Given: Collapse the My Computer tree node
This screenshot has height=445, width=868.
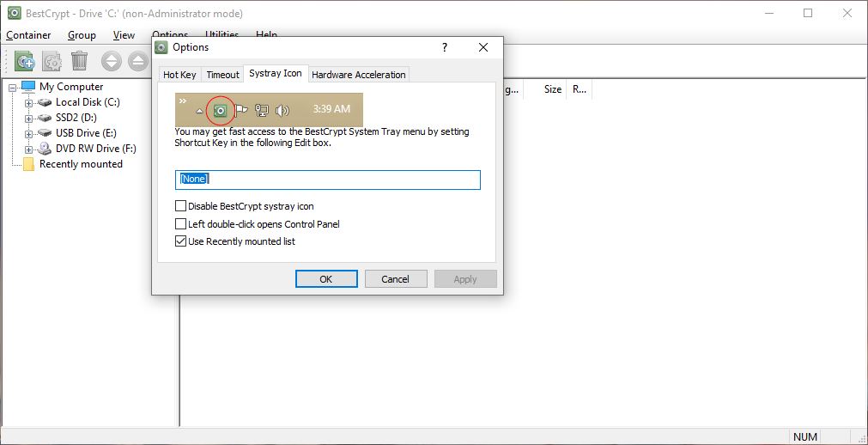Looking at the screenshot, I should [x=13, y=88].
